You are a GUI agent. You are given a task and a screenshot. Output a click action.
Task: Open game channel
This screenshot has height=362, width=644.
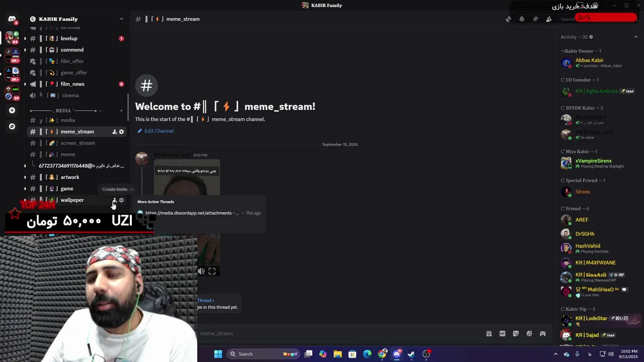tap(76, 189)
